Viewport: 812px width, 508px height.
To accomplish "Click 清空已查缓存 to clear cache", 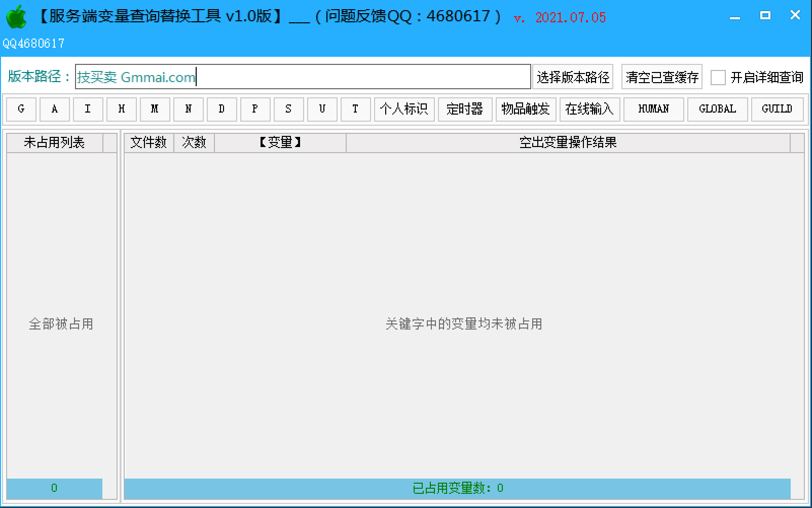I will pos(662,77).
